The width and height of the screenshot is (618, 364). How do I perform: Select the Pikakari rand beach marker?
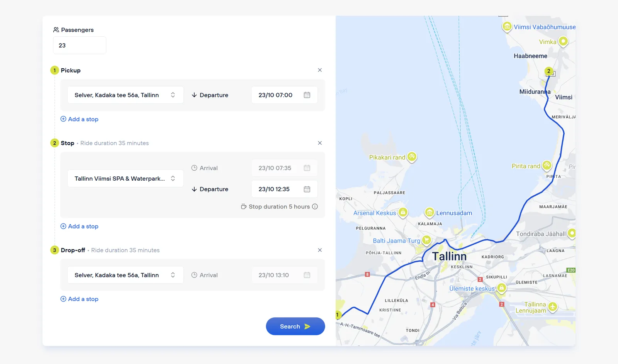(x=412, y=157)
